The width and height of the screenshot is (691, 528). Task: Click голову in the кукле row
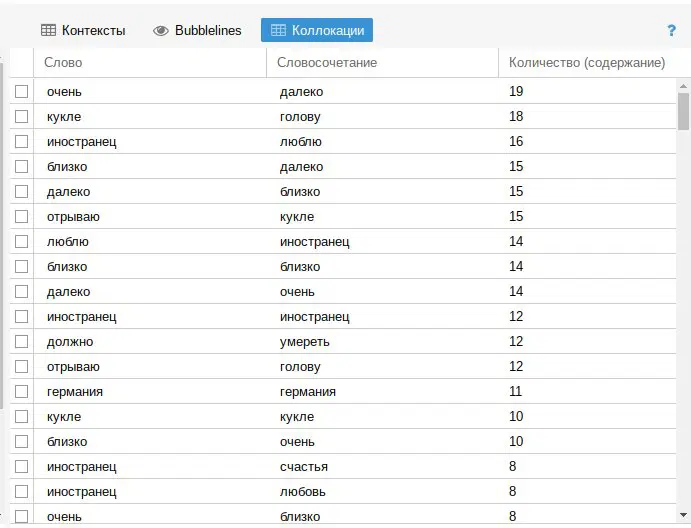tap(300, 117)
